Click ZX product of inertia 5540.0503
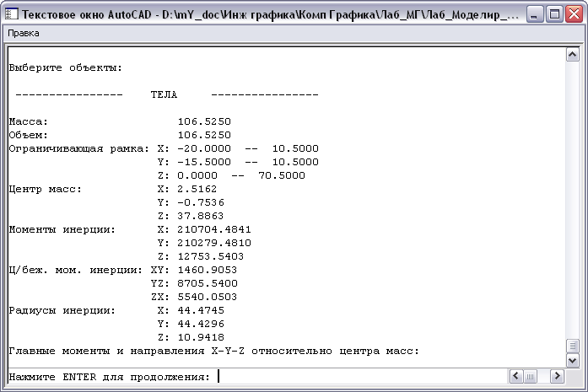588x392 pixels. click(x=208, y=298)
